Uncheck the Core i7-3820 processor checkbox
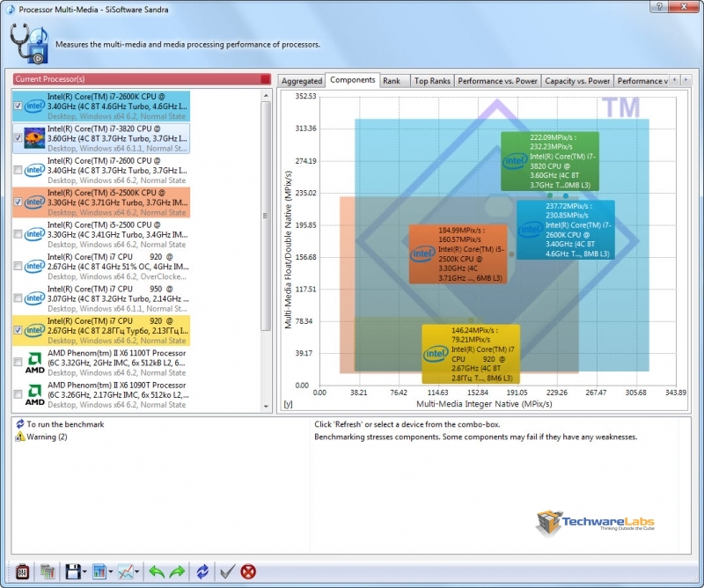The width and height of the screenshot is (704, 588). pos(18,138)
